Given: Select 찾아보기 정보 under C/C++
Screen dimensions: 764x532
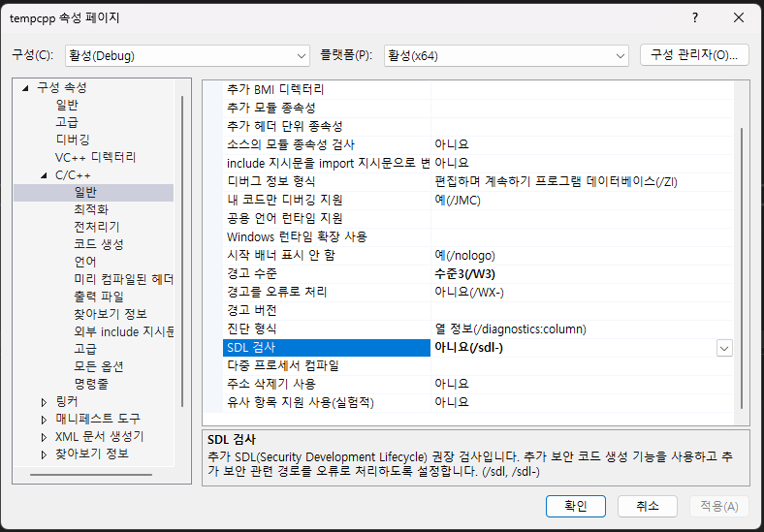Looking at the screenshot, I should tap(111, 314).
